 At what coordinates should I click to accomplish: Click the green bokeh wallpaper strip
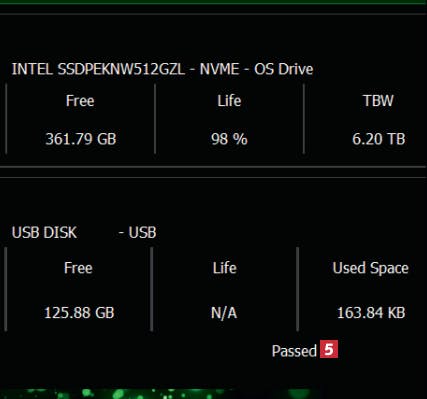[x=213, y=394]
